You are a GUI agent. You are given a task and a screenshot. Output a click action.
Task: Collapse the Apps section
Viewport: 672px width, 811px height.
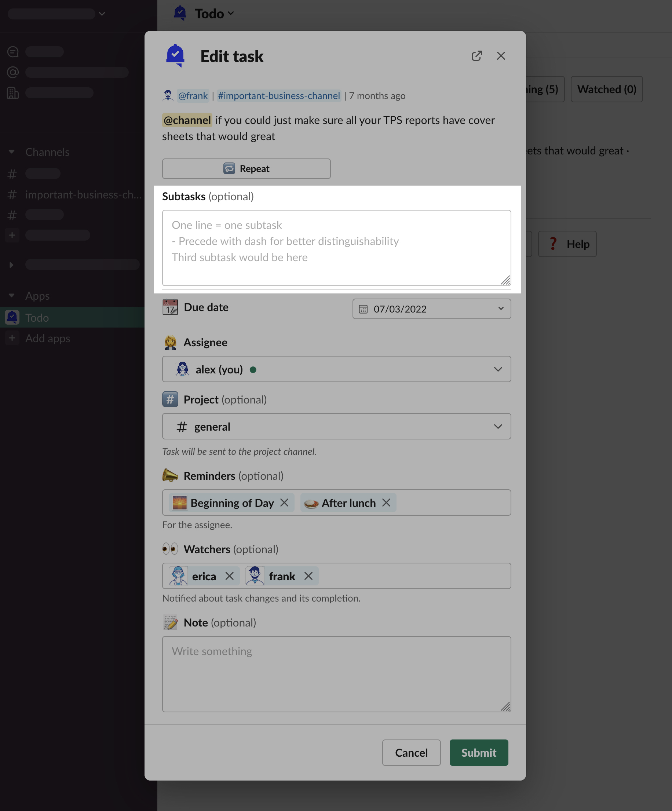(12, 295)
